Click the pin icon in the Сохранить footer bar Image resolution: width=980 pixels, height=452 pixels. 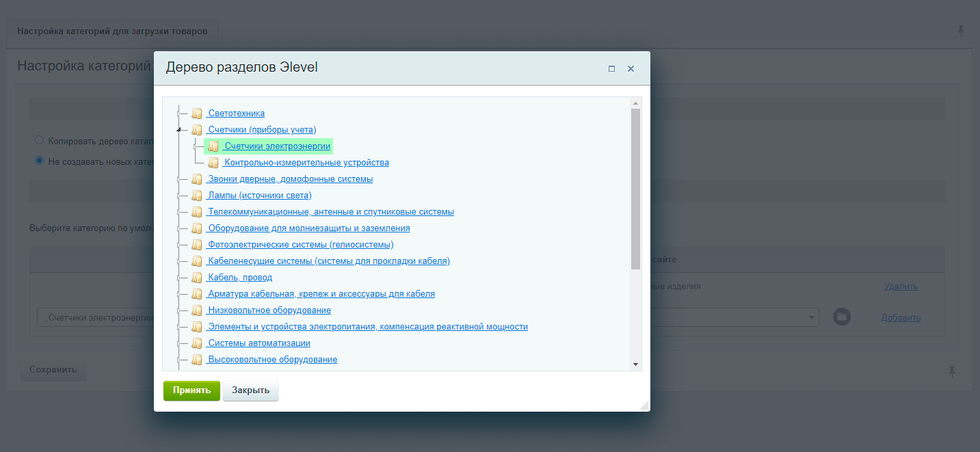[x=951, y=371]
